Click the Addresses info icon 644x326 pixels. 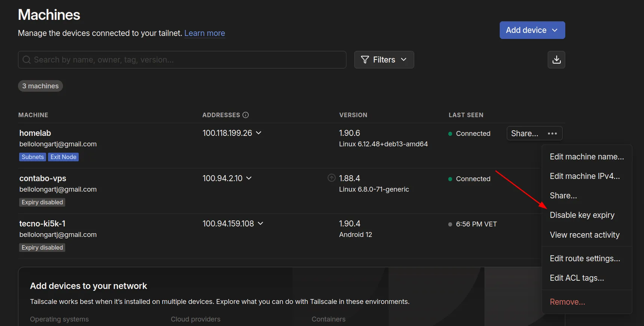(x=246, y=115)
